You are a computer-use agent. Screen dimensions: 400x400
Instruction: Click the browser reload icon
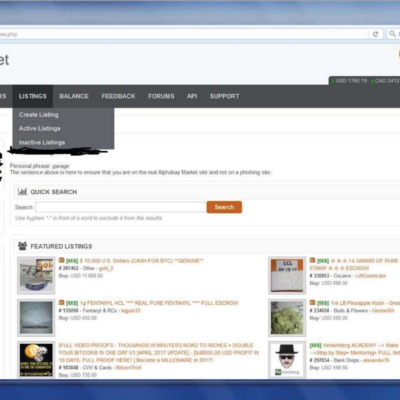pos(375,34)
